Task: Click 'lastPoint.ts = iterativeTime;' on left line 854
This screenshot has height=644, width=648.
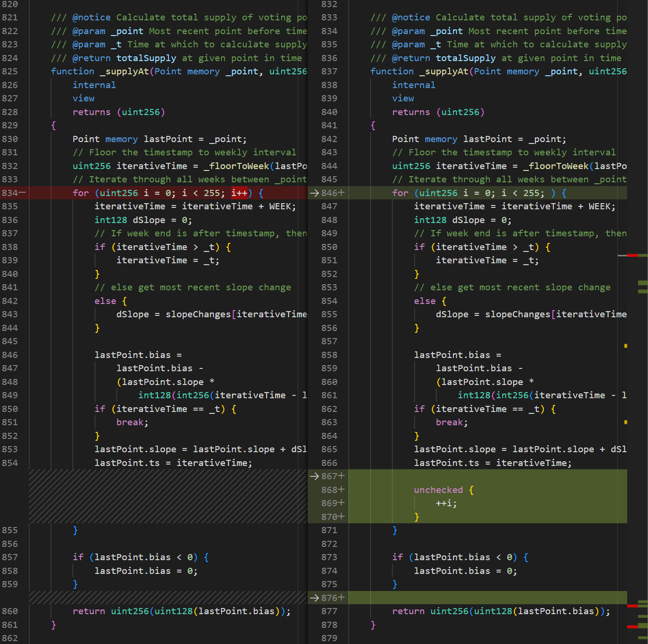Action: pos(173,463)
